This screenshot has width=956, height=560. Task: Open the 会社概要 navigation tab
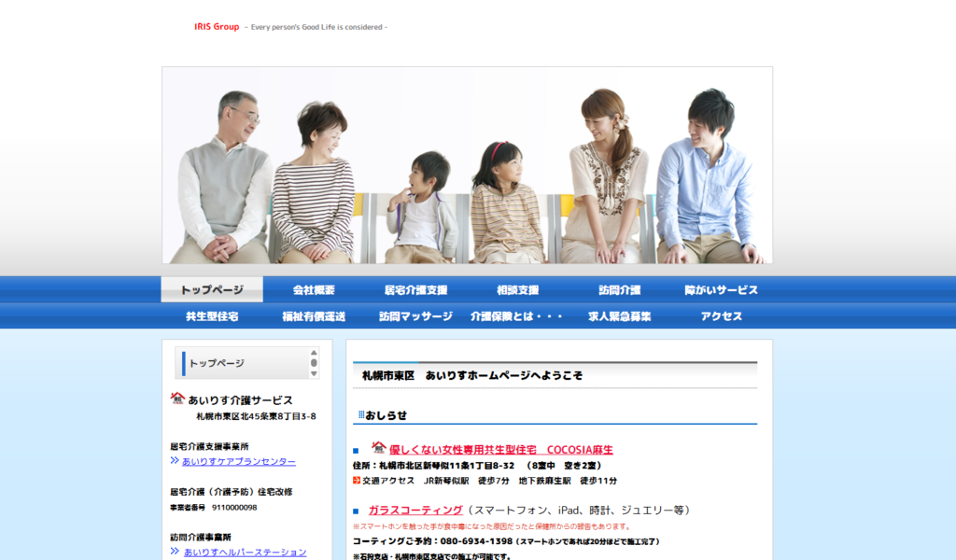click(x=314, y=290)
